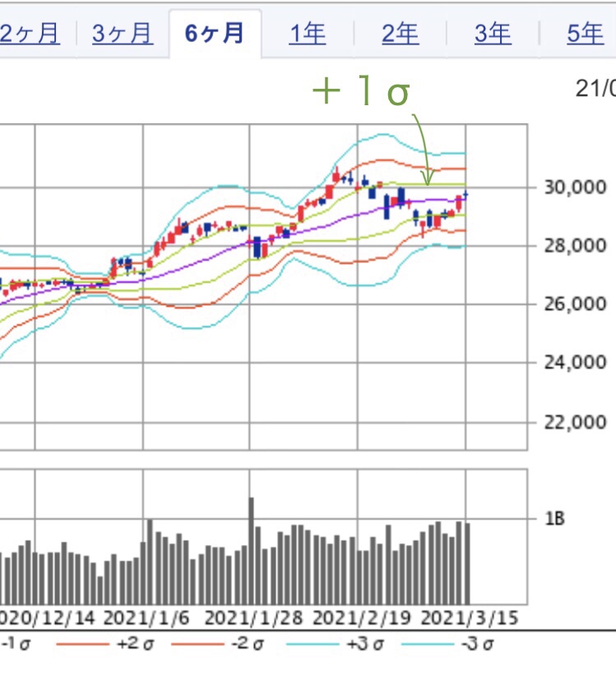Click the -3σ legend entry
The width and height of the screenshot is (616, 683).
477,644
